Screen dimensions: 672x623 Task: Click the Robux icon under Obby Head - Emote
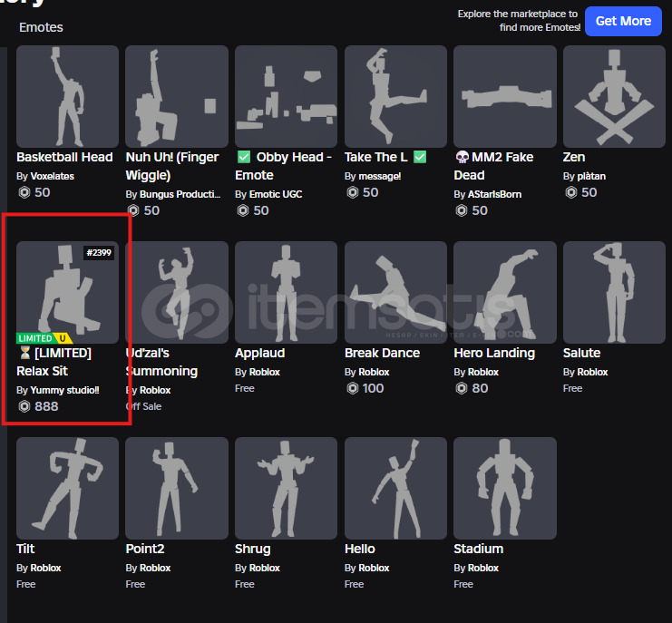(x=243, y=210)
